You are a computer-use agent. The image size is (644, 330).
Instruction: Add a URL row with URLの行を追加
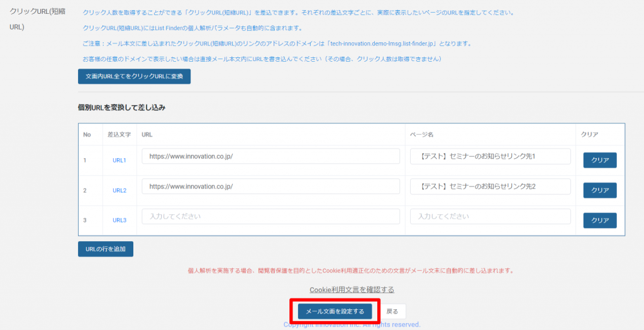(x=106, y=249)
